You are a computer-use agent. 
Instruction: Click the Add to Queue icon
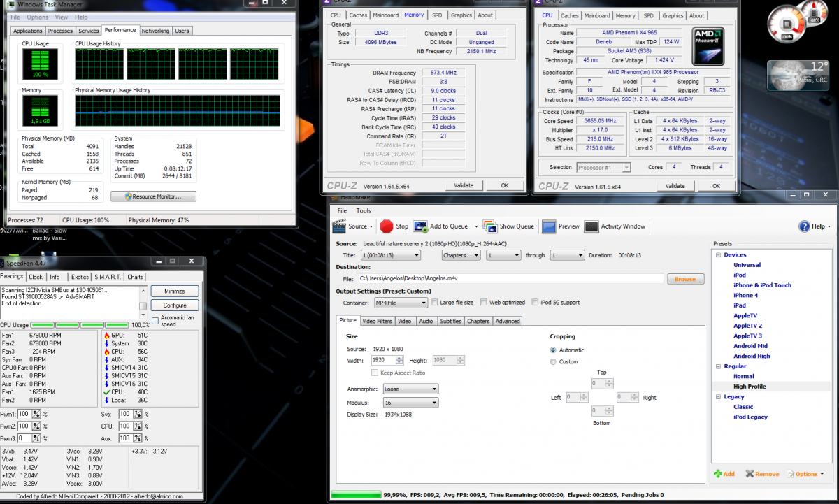pyautogui.click(x=420, y=226)
